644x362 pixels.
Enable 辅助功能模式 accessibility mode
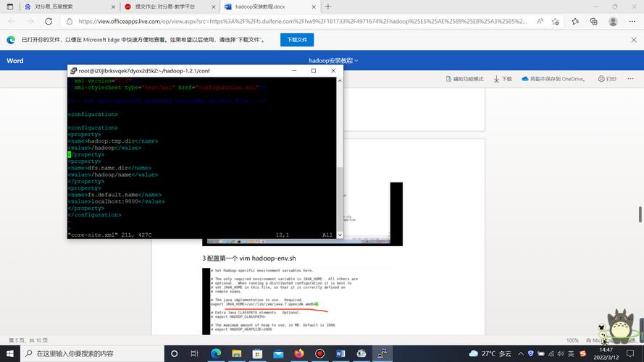464,79
